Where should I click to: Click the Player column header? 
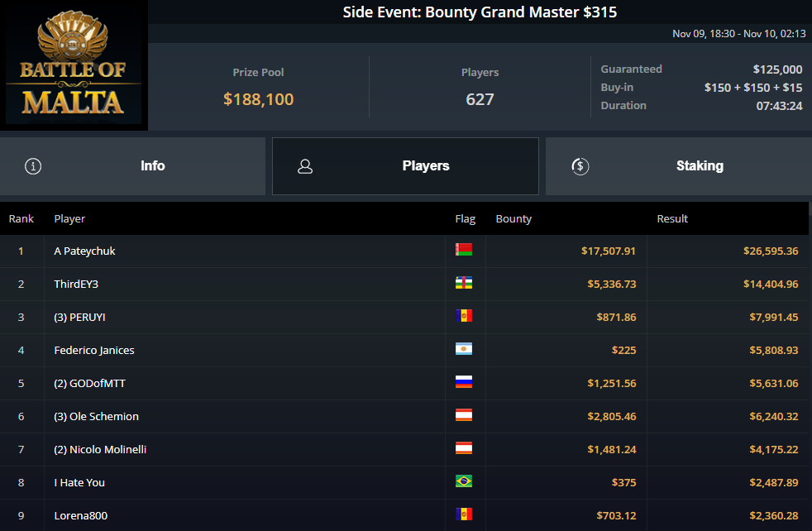click(x=69, y=219)
